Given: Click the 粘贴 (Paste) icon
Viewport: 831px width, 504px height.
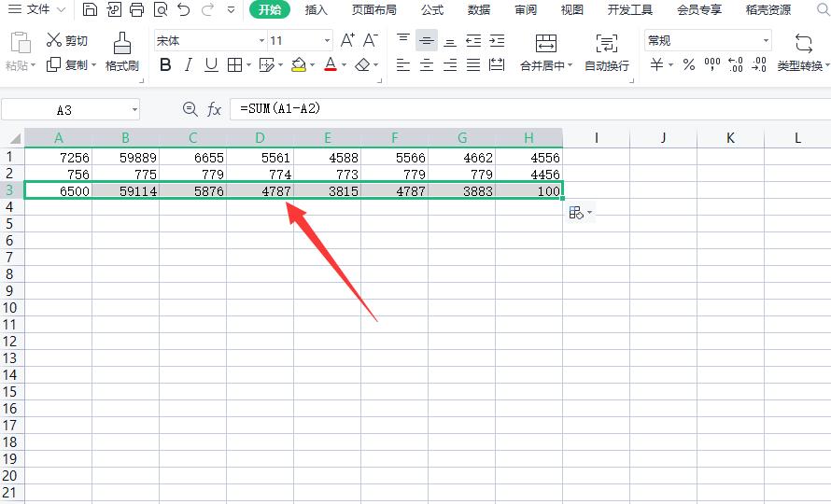Looking at the screenshot, I should pyautogui.click(x=21, y=44).
